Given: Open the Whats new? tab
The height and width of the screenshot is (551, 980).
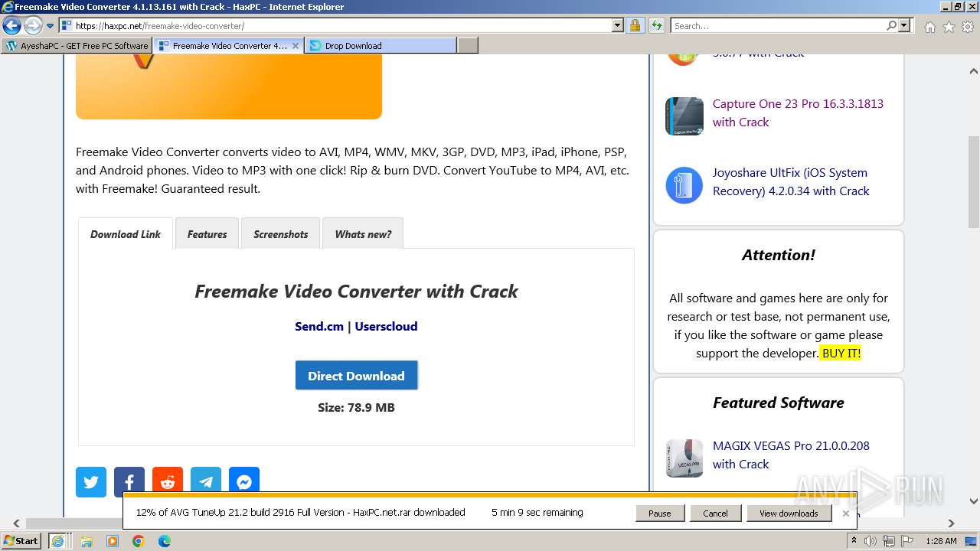Looking at the screenshot, I should click(x=363, y=234).
